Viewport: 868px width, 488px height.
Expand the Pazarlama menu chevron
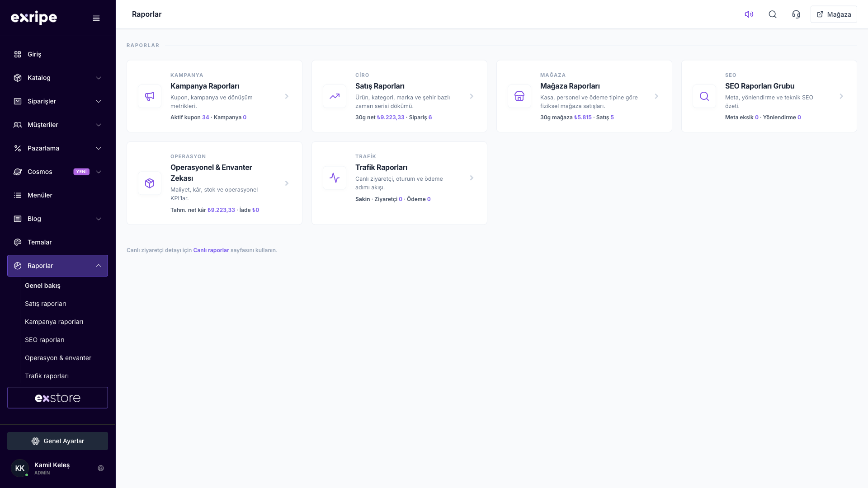click(x=99, y=148)
